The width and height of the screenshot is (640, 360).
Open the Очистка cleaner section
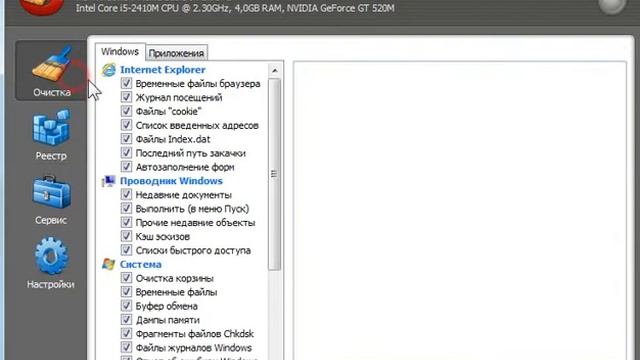point(51,71)
